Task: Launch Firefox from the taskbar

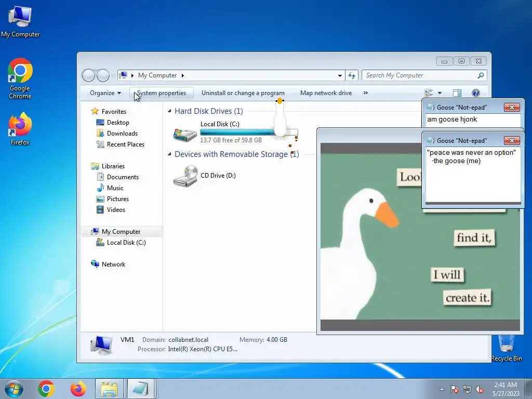Action: point(78,389)
